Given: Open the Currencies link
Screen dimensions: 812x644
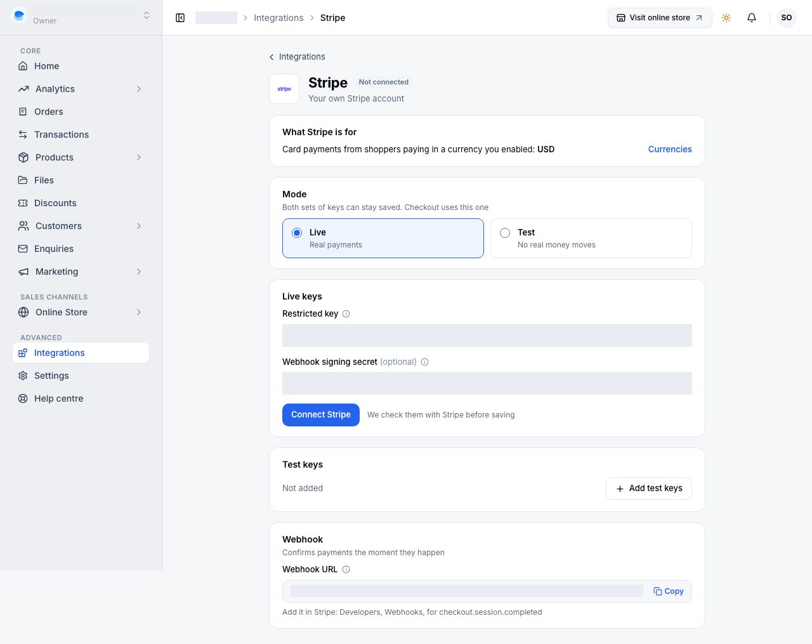Looking at the screenshot, I should click(670, 149).
